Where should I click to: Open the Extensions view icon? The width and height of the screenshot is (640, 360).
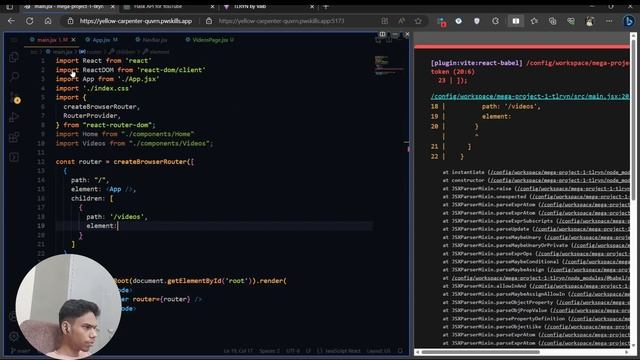point(14,137)
